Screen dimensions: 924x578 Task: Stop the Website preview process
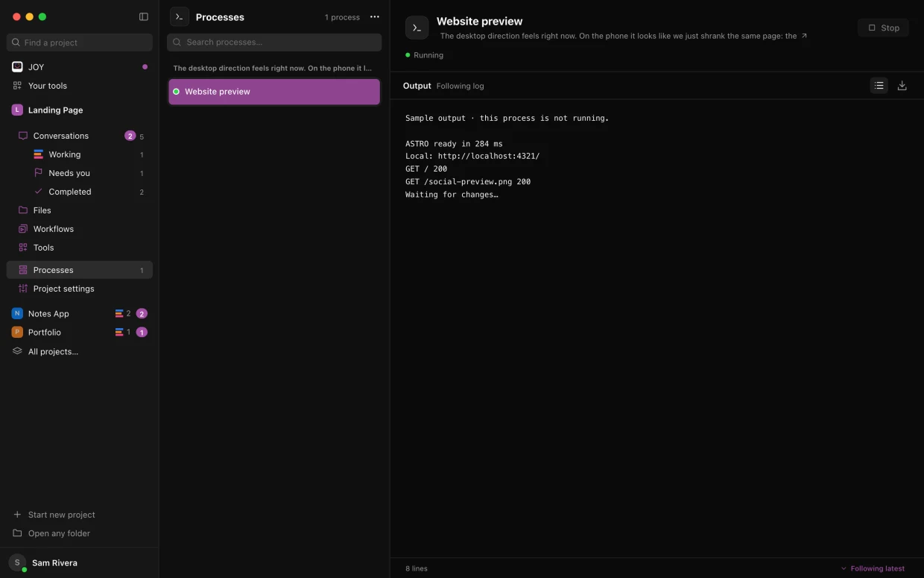[883, 28]
